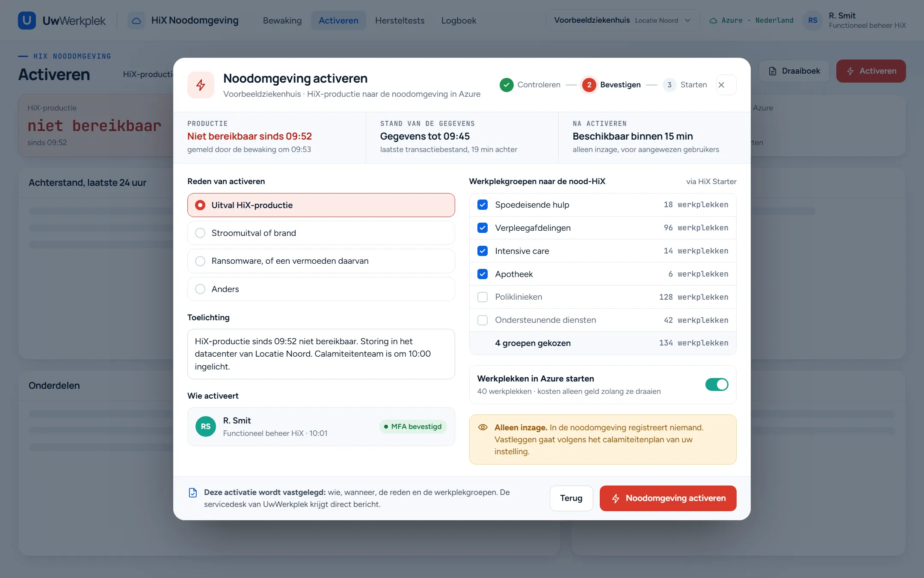Click the MFA bevestigd badge

click(x=413, y=426)
